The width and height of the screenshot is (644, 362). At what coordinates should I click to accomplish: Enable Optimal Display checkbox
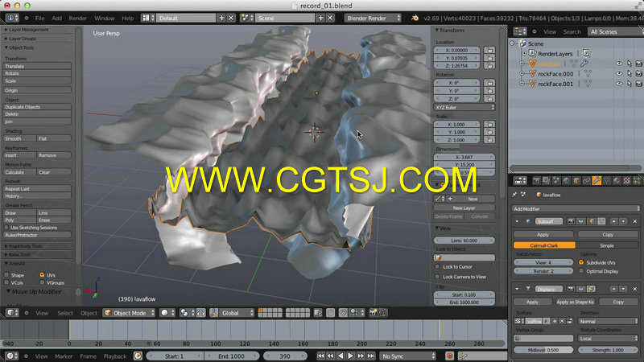(x=581, y=271)
